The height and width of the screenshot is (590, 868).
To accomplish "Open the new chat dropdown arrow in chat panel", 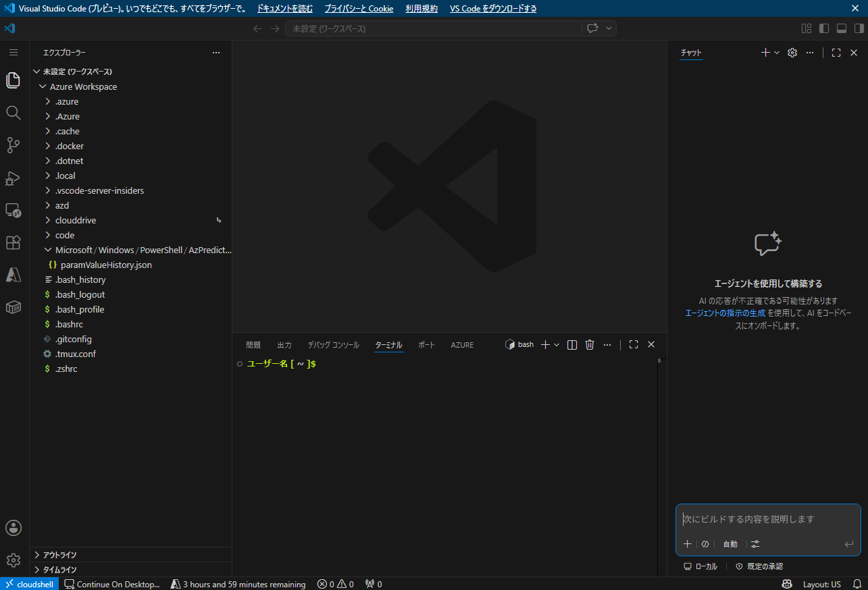I will tap(777, 52).
